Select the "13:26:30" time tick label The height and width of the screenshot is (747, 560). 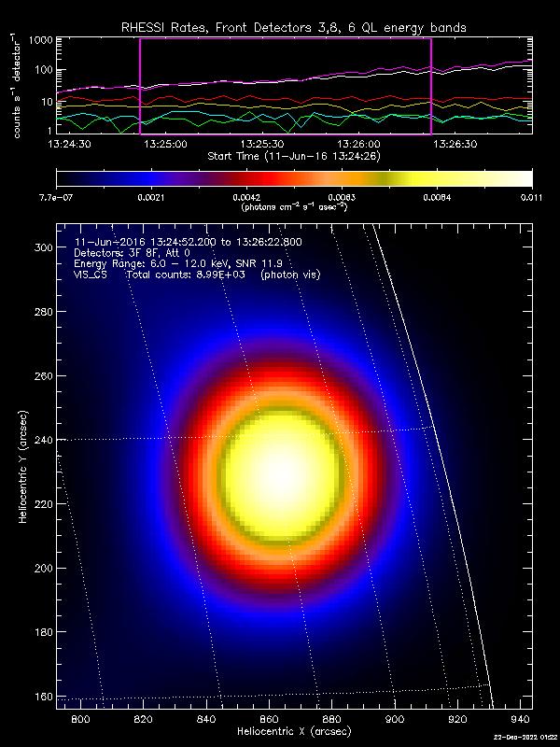coord(455,144)
